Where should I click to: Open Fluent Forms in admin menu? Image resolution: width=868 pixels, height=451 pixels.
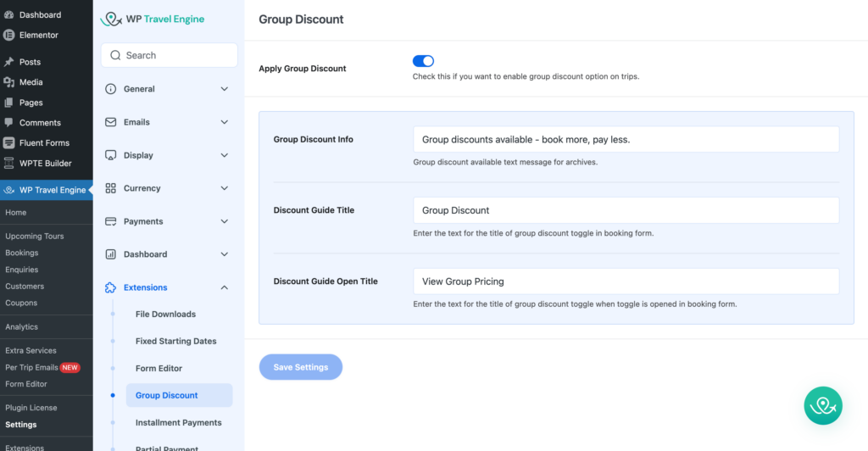[44, 143]
